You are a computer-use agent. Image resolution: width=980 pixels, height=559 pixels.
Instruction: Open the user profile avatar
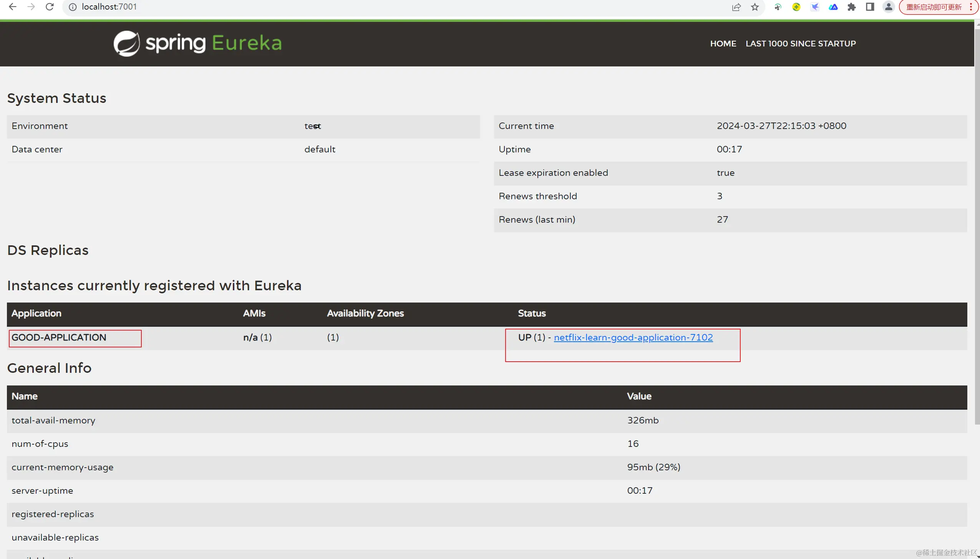pyautogui.click(x=889, y=7)
